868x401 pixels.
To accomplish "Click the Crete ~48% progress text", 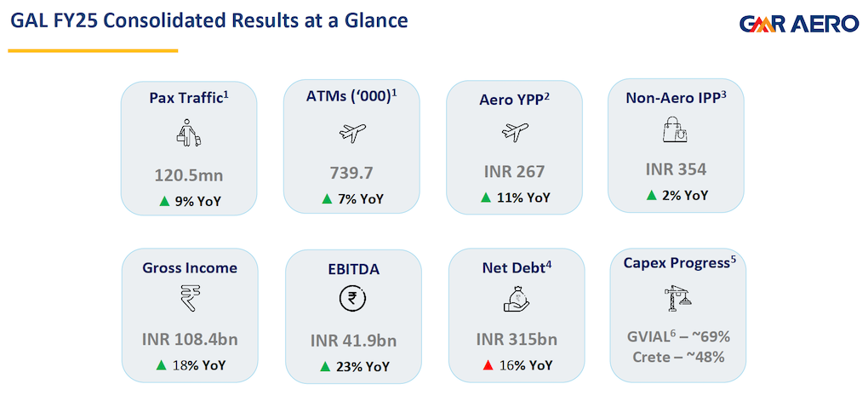I will coord(678,358).
